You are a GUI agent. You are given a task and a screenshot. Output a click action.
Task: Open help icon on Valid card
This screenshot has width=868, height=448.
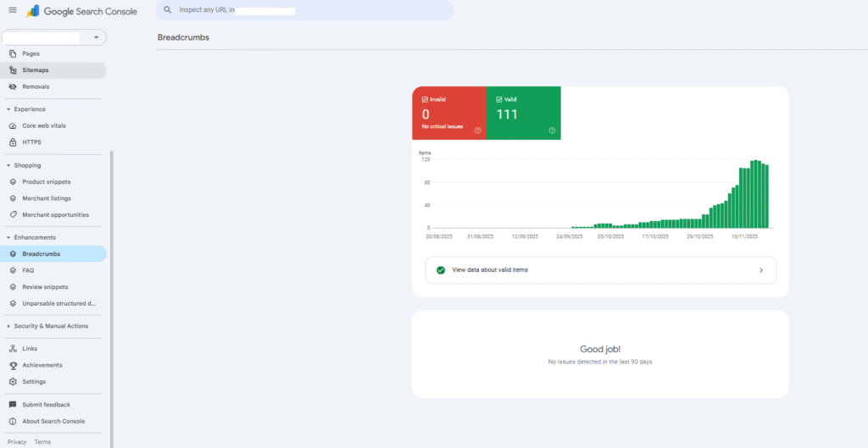(x=552, y=130)
